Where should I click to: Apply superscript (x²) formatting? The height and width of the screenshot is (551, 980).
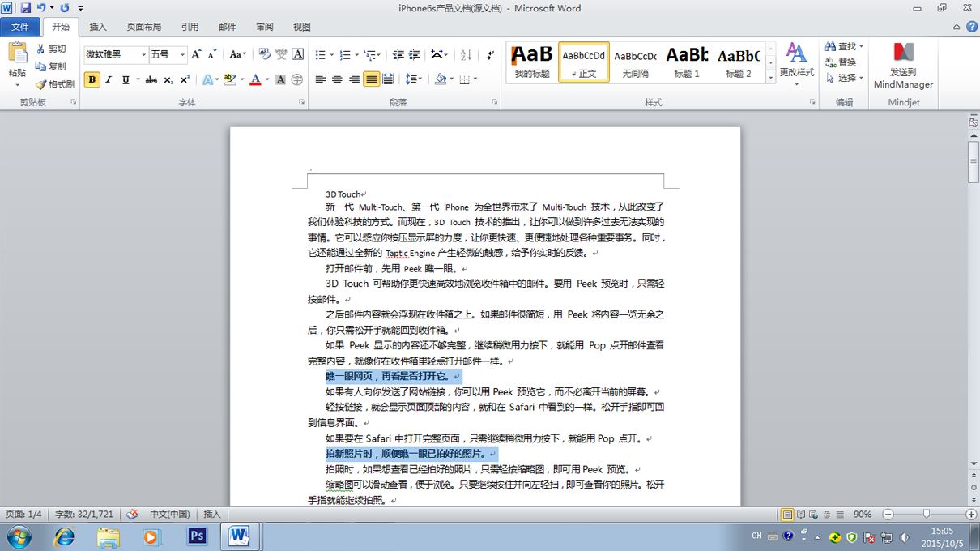(x=185, y=79)
